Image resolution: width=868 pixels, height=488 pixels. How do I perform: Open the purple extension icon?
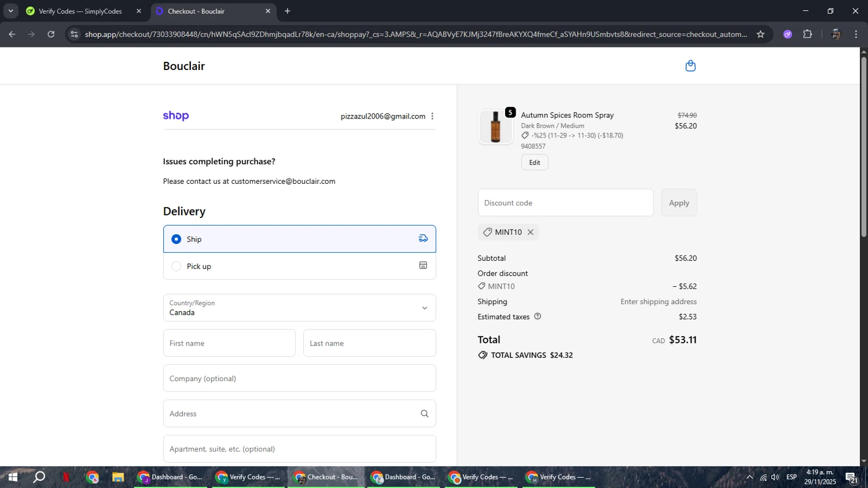click(788, 34)
